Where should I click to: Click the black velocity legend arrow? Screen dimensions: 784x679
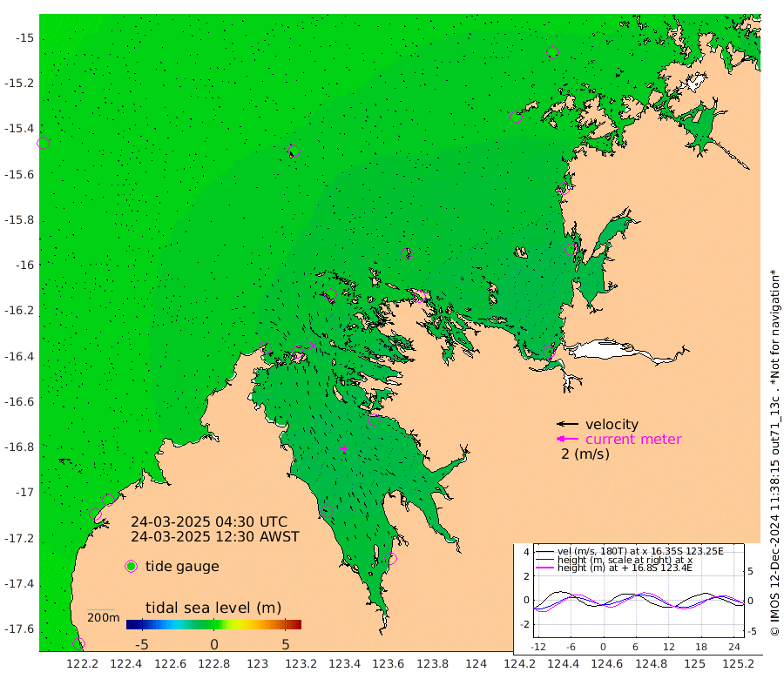(x=567, y=424)
